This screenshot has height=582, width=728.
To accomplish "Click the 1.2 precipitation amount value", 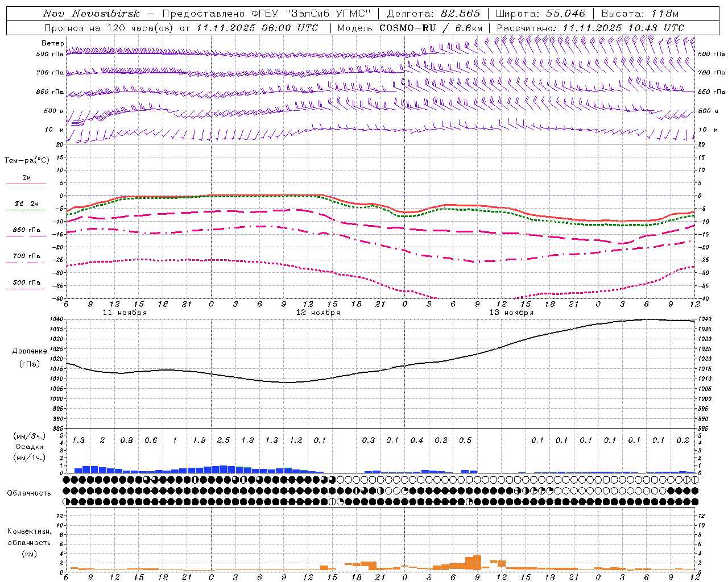I will pyautogui.click(x=296, y=440).
